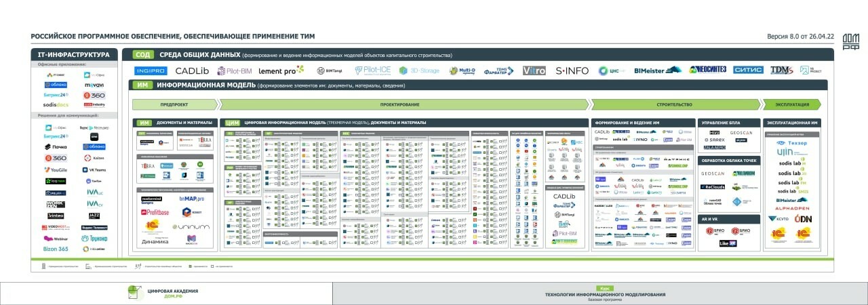Image resolution: width=868 pixels, height=305 pixels.
Task: Click the Труконф logo
Action: coord(94,239)
